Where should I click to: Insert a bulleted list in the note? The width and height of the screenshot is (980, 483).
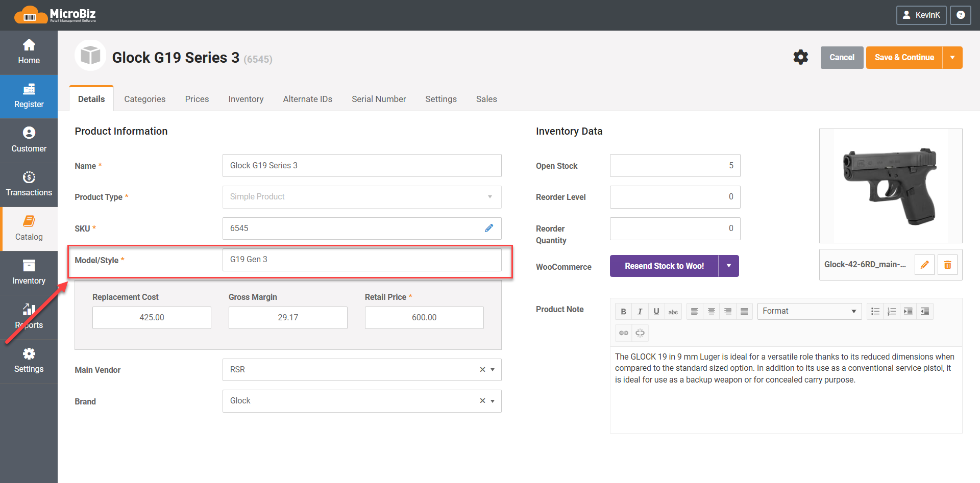click(x=875, y=312)
